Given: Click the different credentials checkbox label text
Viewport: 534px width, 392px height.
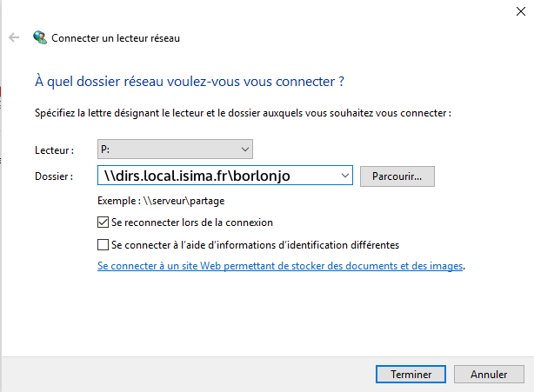Looking at the screenshot, I should (255, 245).
